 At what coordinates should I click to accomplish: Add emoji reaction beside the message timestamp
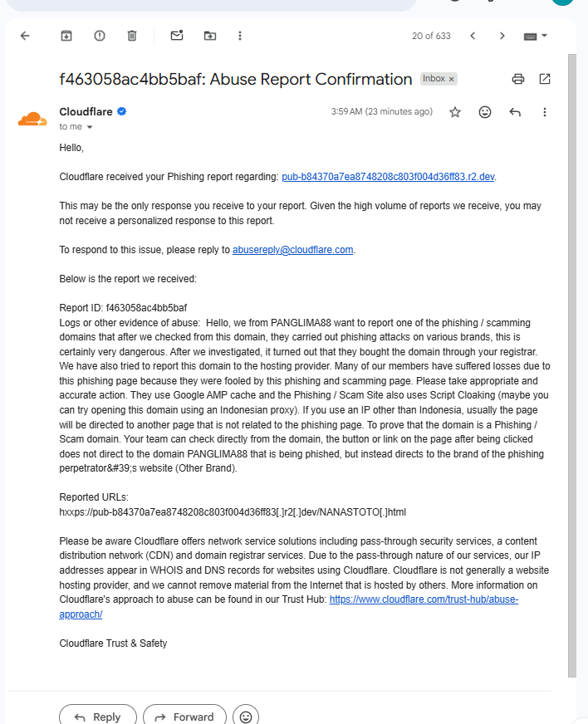click(x=485, y=112)
